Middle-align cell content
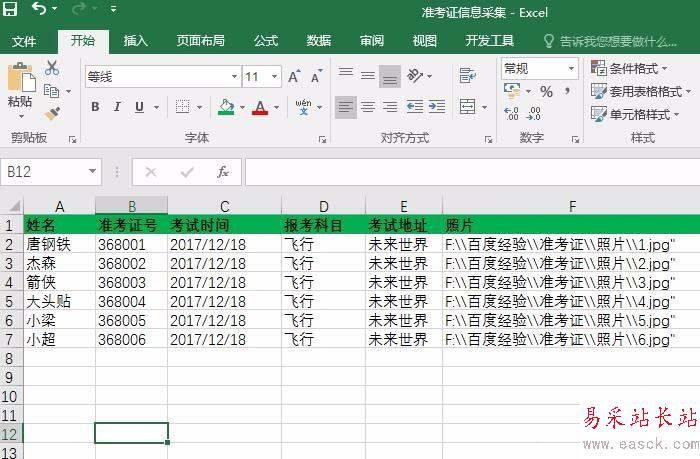Image resolution: width=700 pixels, height=459 pixels. [368, 76]
